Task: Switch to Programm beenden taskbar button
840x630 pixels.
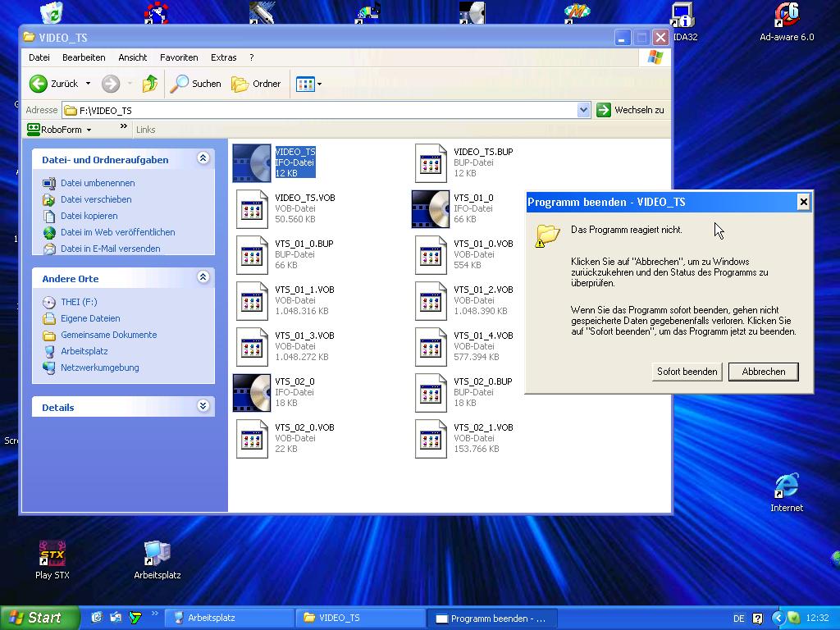Action: 492,619
